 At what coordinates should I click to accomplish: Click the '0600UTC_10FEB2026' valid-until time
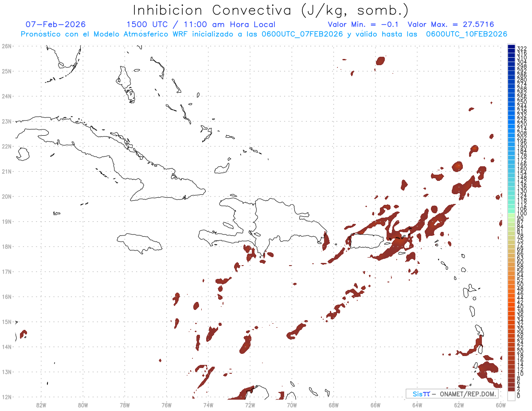click(466, 34)
